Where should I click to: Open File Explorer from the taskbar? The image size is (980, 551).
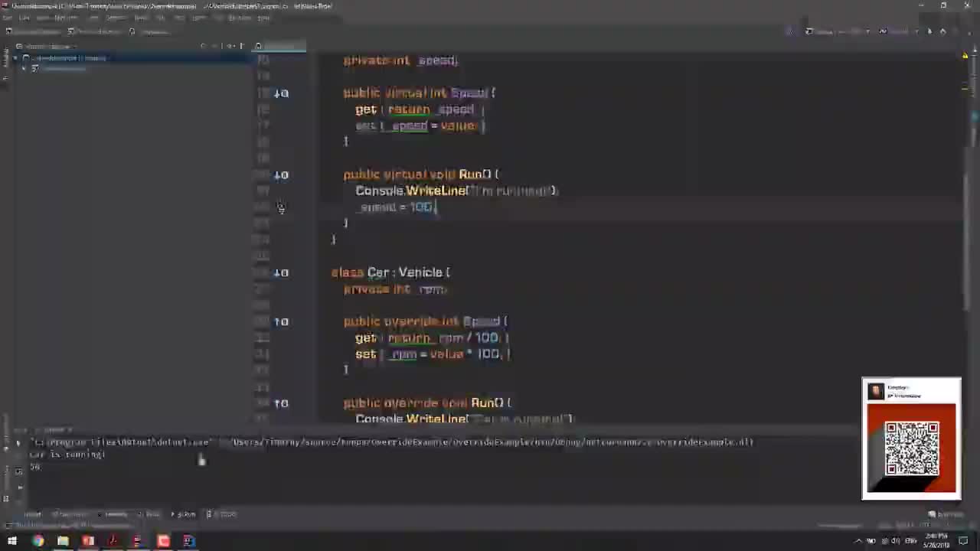coord(63,542)
